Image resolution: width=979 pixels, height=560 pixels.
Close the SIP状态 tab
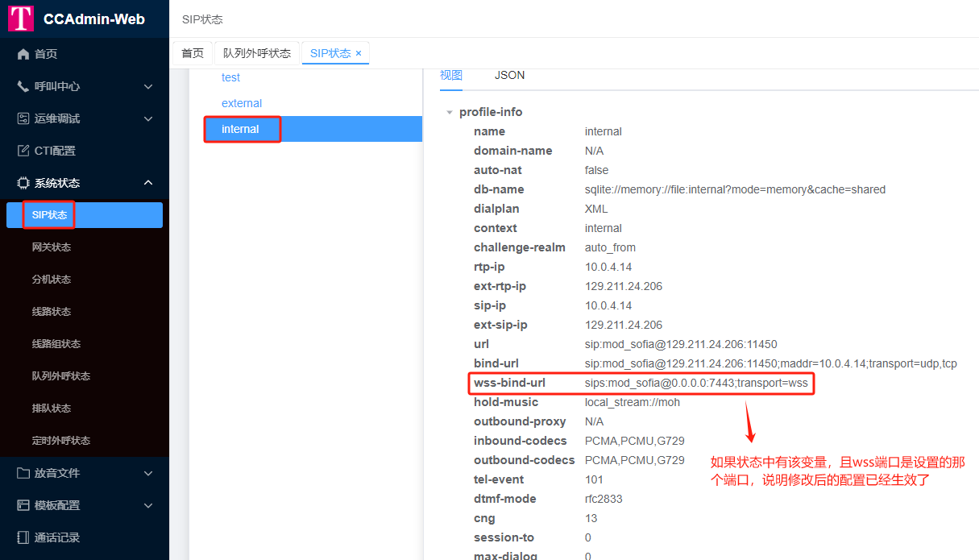[x=359, y=53]
